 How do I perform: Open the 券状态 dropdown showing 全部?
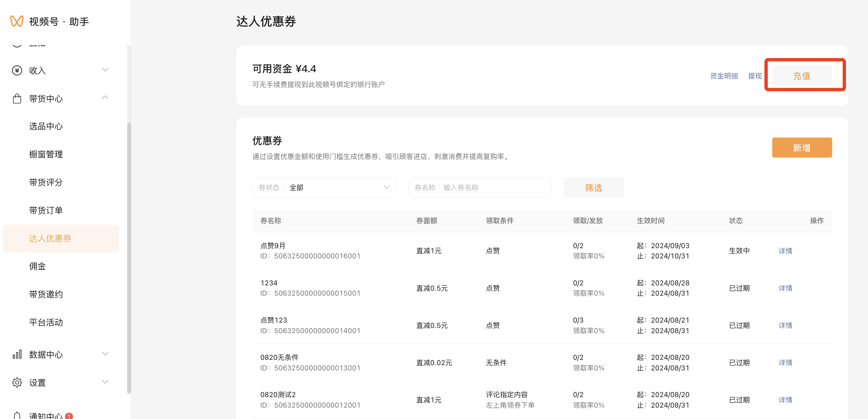[324, 188]
